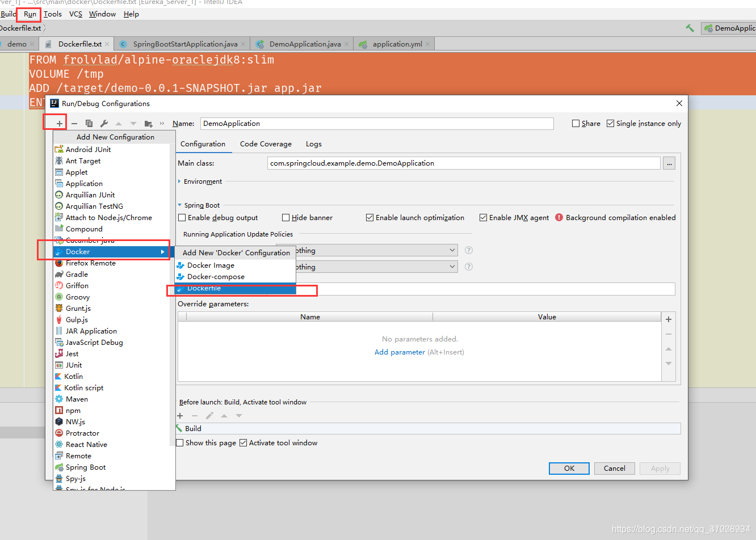This screenshot has height=540, width=756.
Task: Click the Remove Configuration minus icon
Action: [x=74, y=123]
